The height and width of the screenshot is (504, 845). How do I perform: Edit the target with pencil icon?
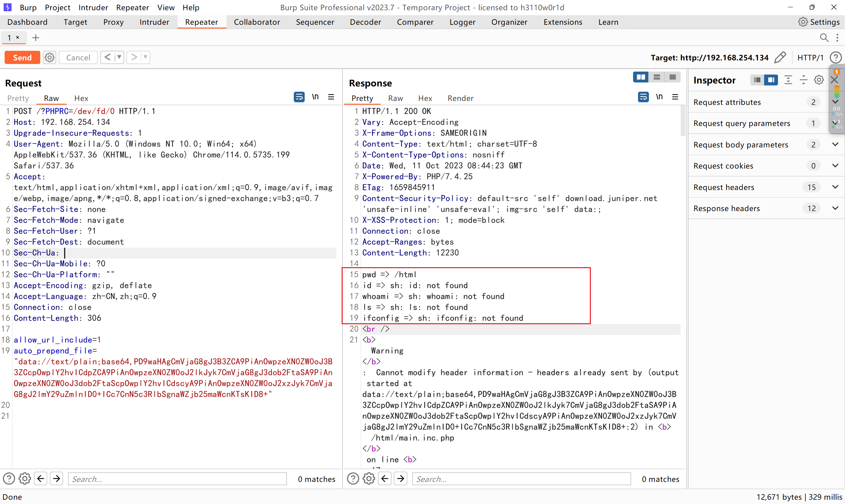(x=780, y=57)
